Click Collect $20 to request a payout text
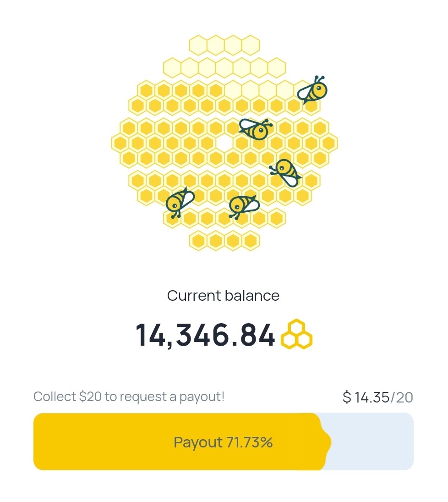The image size is (448, 502). (x=129, y=397)
